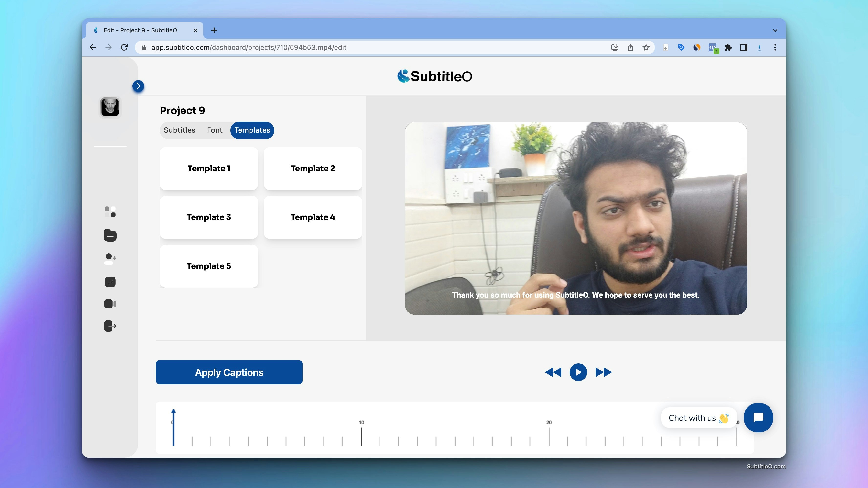
Task: Open a new browser tab
Action: point(214,30)
